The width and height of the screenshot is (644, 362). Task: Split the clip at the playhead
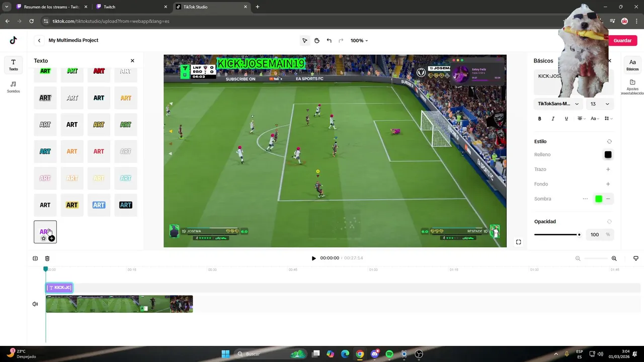[x=35, y=258]
